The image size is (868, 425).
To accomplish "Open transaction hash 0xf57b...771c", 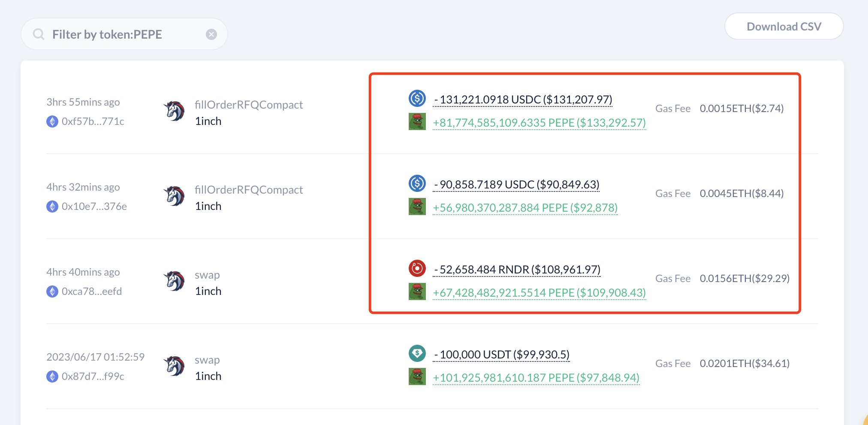I will pos(93,121).
